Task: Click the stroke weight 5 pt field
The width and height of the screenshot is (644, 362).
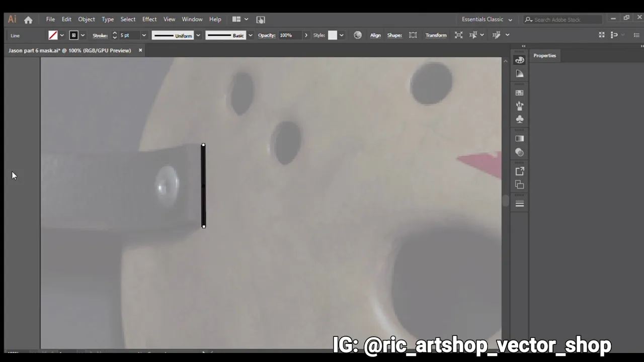Action: click(x=129, y=35)
